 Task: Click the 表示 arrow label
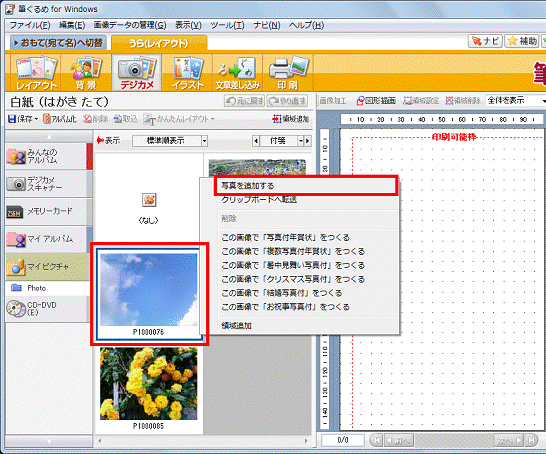(x=108, y=141)
